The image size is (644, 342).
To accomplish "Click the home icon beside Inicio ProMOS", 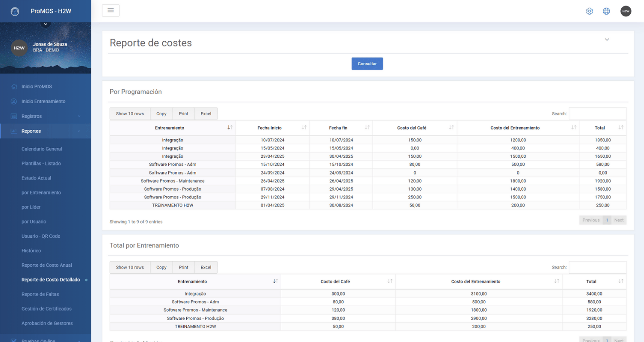I will [14, 86].
